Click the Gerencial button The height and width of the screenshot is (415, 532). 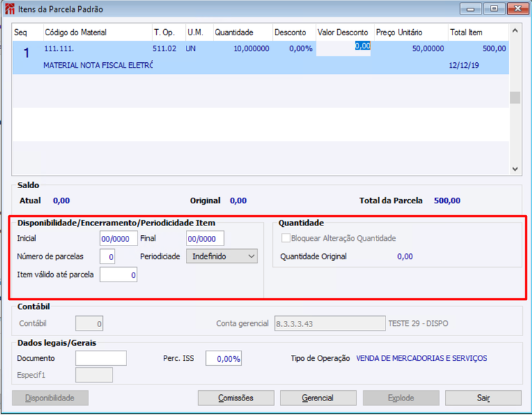tap(318, 398)
